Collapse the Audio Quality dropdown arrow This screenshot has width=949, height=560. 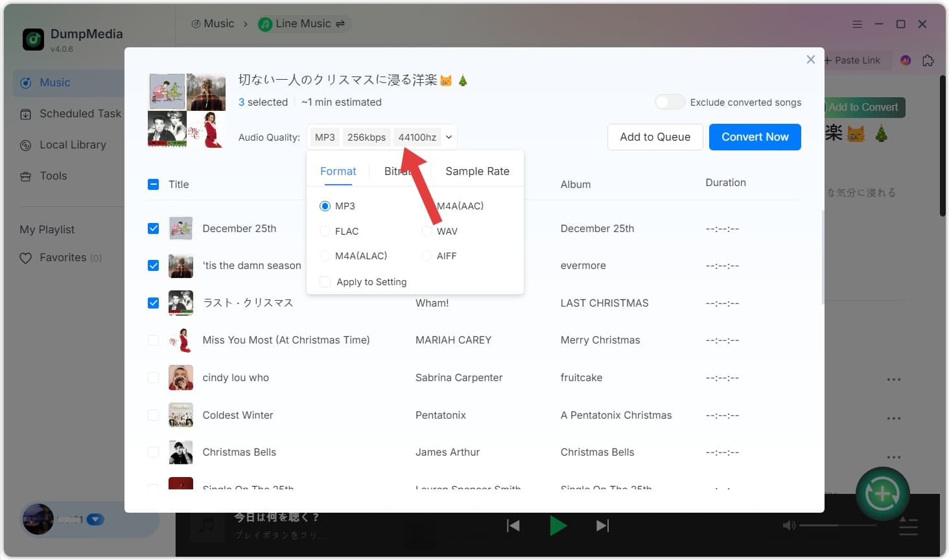point(449,137)
